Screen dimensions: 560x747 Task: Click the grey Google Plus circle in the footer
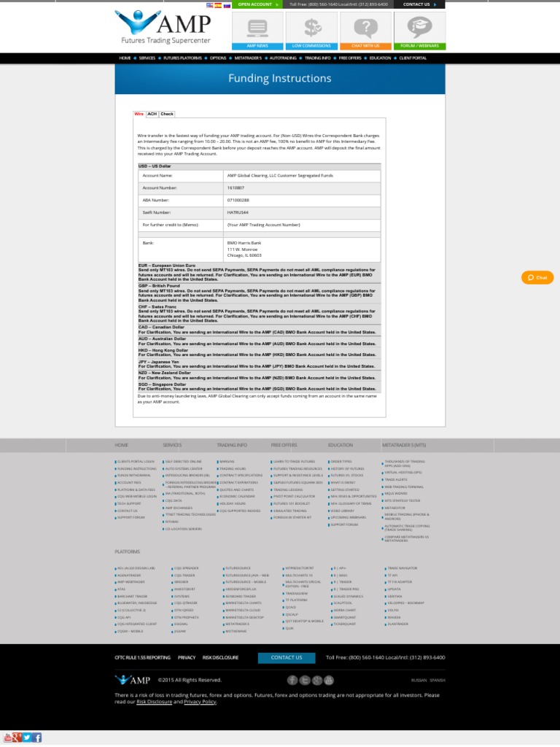316,681
